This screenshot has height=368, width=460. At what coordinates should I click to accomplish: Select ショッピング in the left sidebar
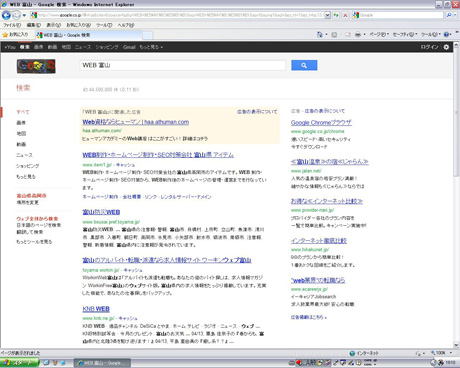28,166
